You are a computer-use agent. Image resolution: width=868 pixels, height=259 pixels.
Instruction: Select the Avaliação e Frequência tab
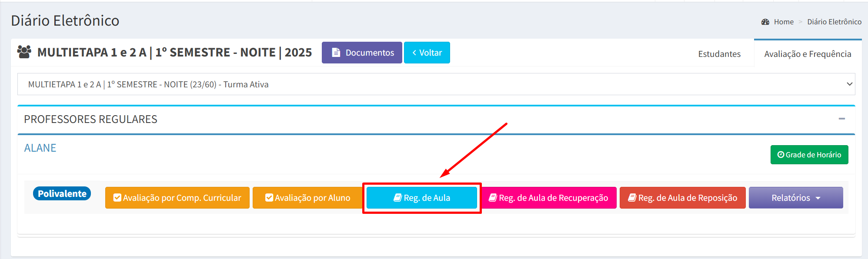pyautogui.click(x=808, y=54)
